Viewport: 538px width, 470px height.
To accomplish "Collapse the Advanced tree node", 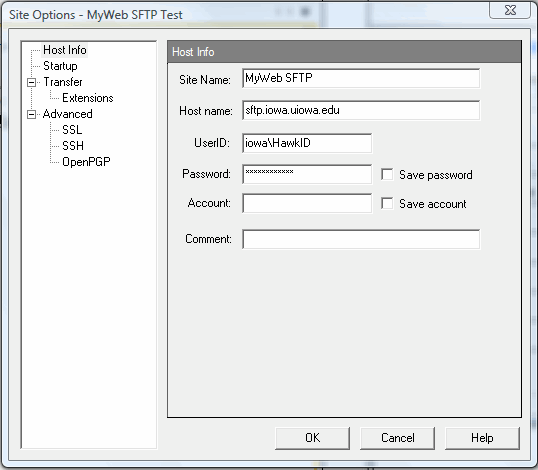I will 31,114.
